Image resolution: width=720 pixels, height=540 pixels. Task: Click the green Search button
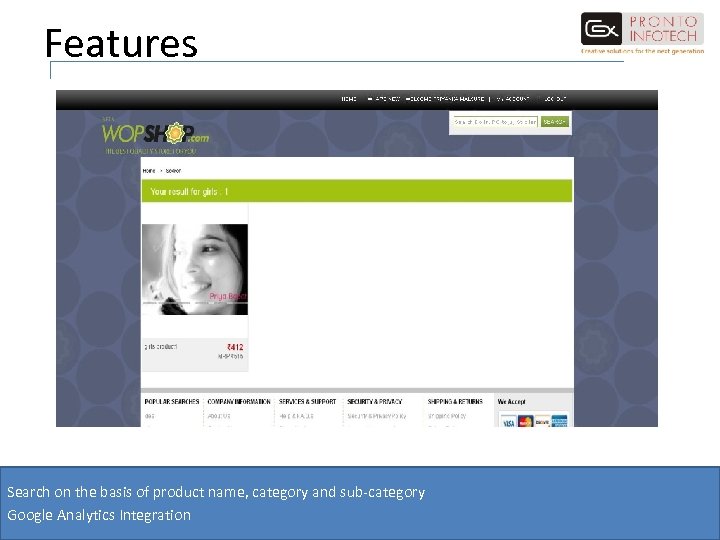[x=555, y=122]
